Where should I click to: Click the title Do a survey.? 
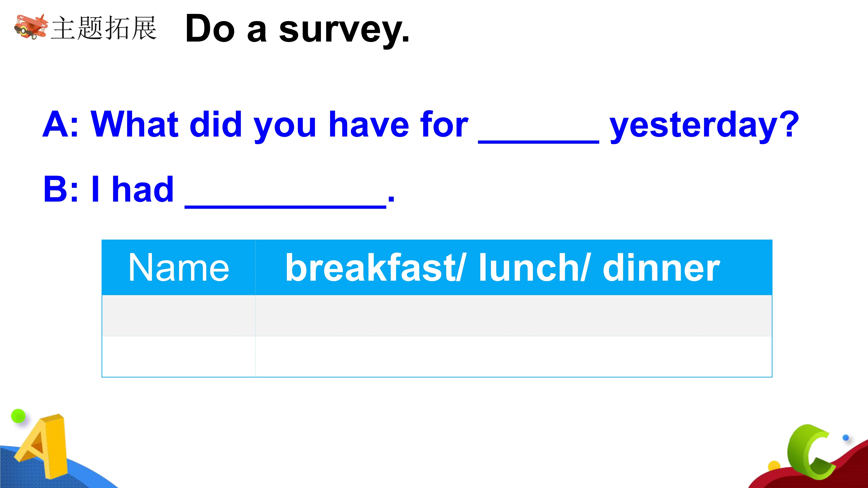point(298,29)
